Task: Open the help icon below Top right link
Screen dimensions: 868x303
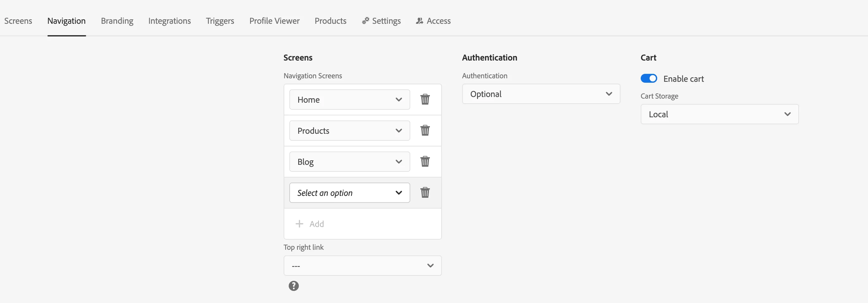Action: click(293, 286)
